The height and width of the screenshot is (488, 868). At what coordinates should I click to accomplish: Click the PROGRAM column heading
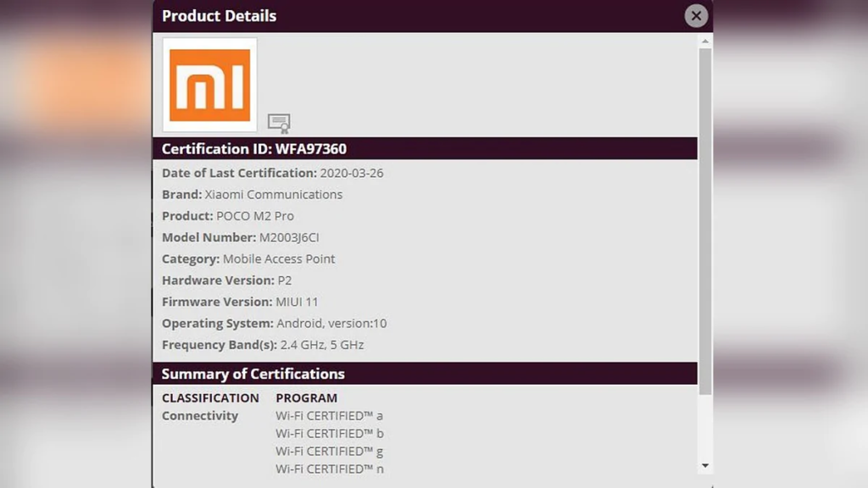pos(306,397)
